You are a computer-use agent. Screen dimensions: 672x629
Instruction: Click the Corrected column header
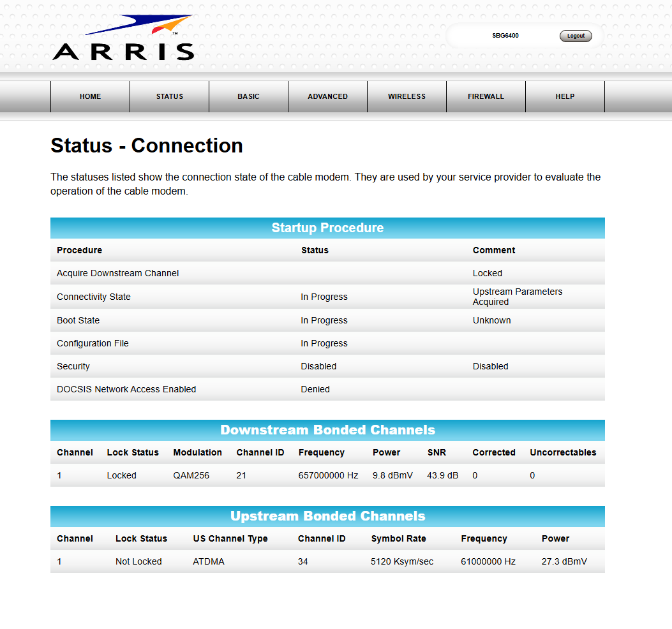click(494, 452)
